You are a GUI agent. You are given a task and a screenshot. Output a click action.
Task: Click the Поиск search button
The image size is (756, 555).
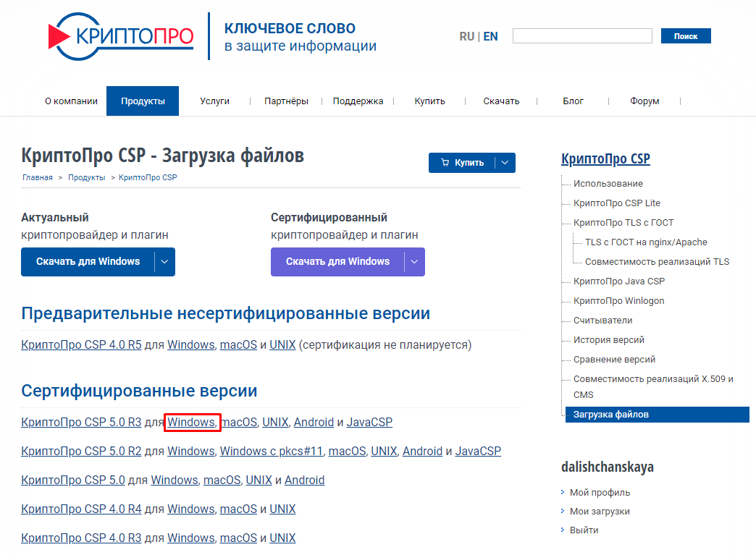point(686,36)
